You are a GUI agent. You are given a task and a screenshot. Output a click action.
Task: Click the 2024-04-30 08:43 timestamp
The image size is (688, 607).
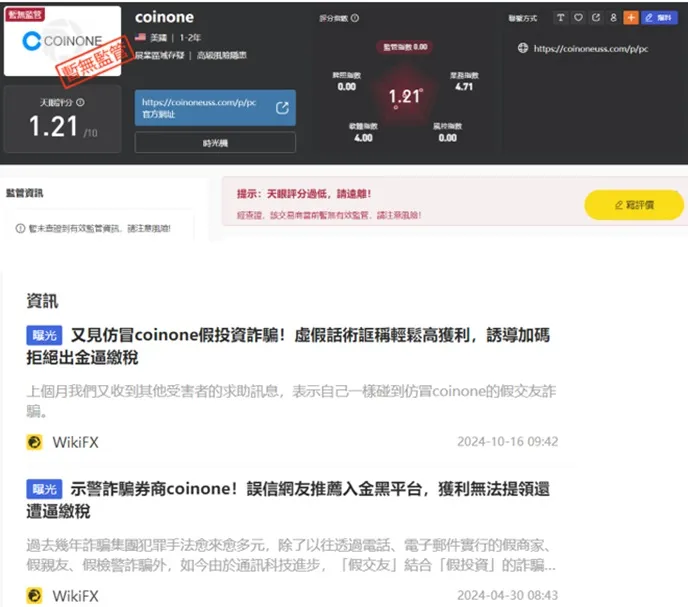(507, 595)
